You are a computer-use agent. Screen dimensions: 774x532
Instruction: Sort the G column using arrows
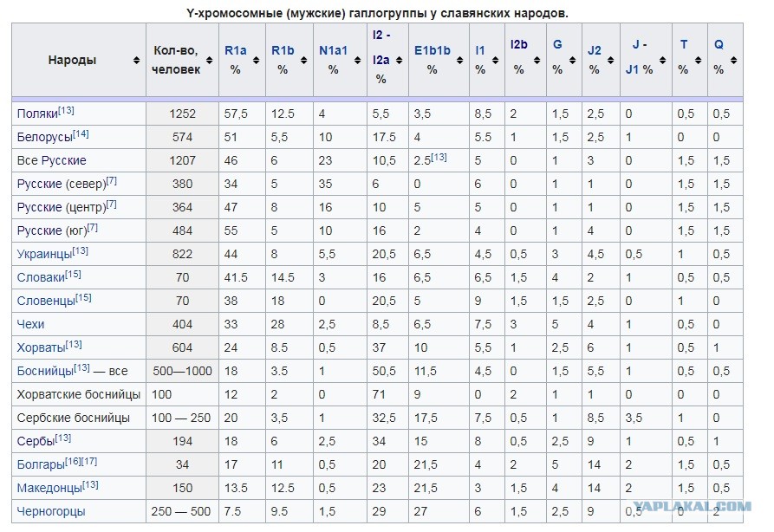572,60
